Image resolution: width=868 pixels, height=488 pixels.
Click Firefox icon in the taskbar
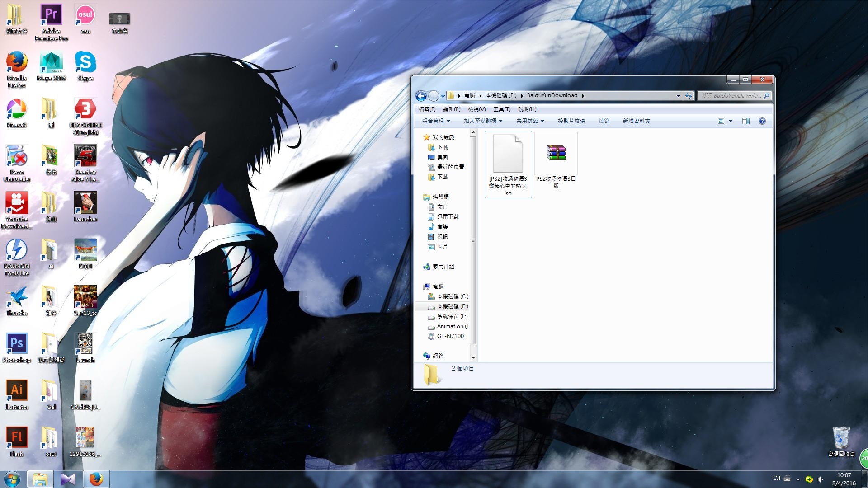pyautogui.click(x=96, y=479)
